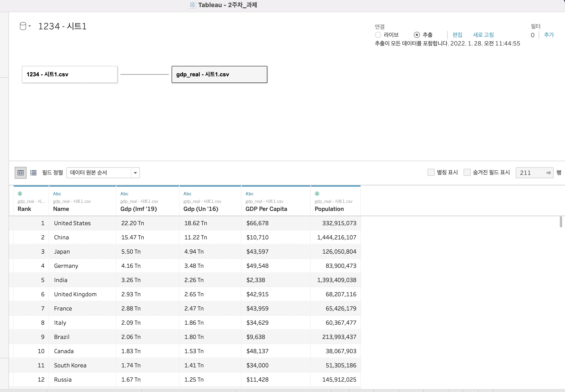Select the gdp_real - 시트1.csv table box
565x392 pixels.
click(x=219, y=74)
